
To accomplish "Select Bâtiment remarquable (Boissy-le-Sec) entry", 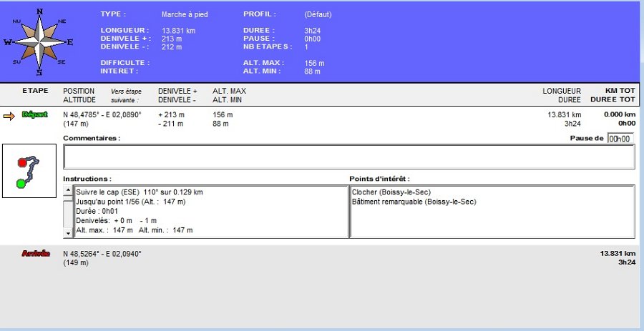I will click(x=414, y=202).
